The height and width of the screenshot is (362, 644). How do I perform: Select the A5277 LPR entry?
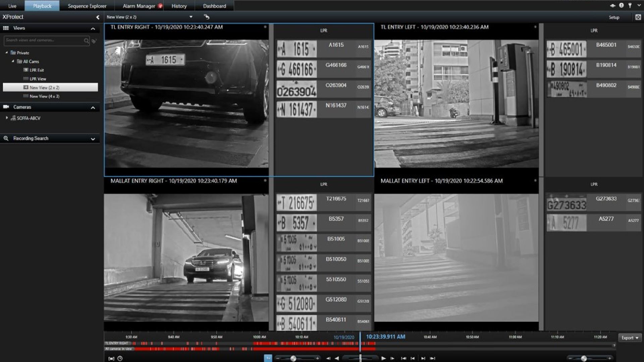[594, 223]
